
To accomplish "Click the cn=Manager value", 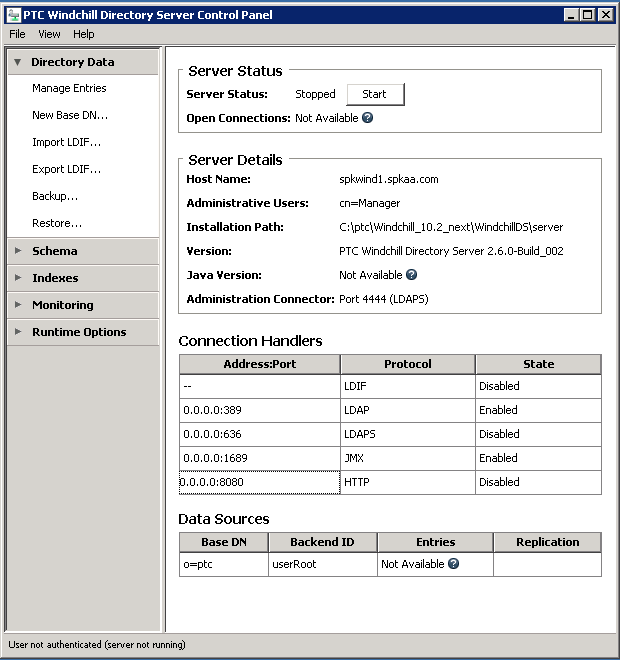I will coord(370,203).
